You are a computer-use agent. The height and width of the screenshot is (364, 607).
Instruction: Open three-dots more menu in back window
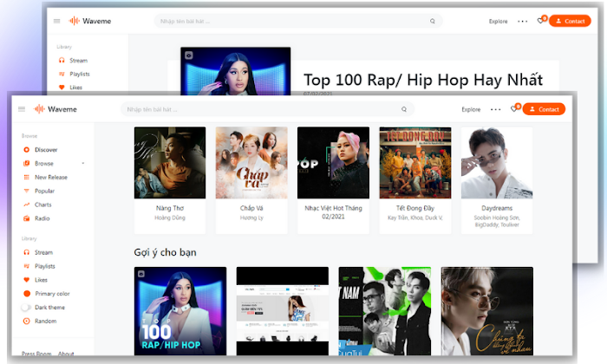tap(523, 22)
